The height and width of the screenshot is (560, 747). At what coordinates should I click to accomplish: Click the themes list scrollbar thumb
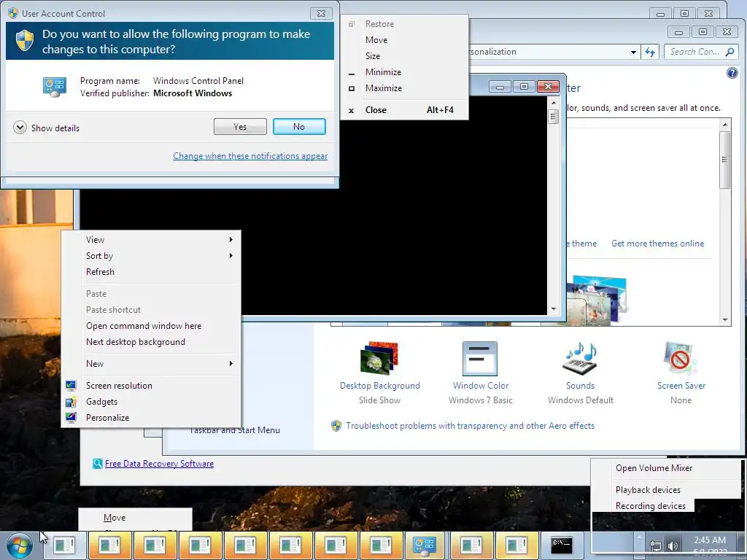click(x=724, y=160)
